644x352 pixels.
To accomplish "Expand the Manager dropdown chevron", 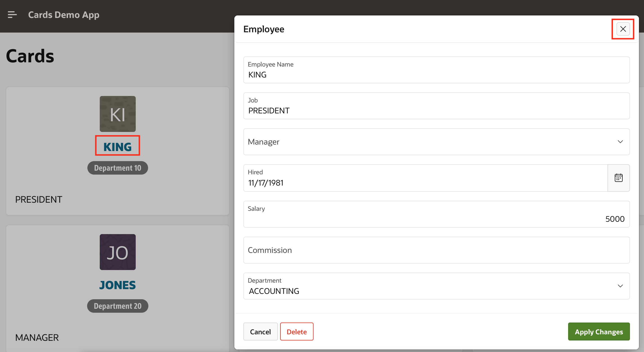I will click(620, 142).
